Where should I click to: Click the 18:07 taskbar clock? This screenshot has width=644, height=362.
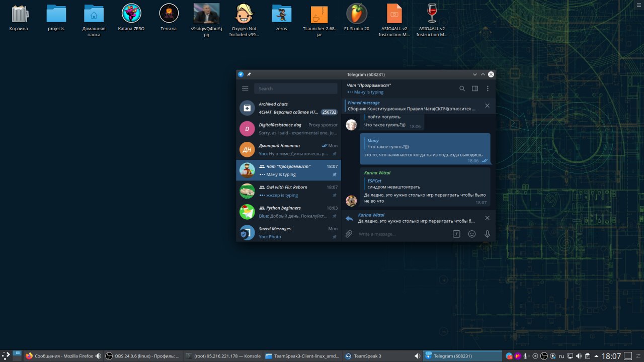pos(611,356)
